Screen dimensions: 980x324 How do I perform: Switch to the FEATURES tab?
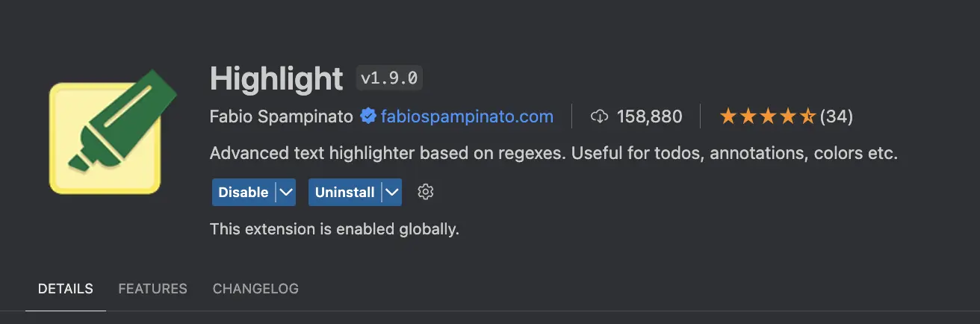tap(152, 288)
